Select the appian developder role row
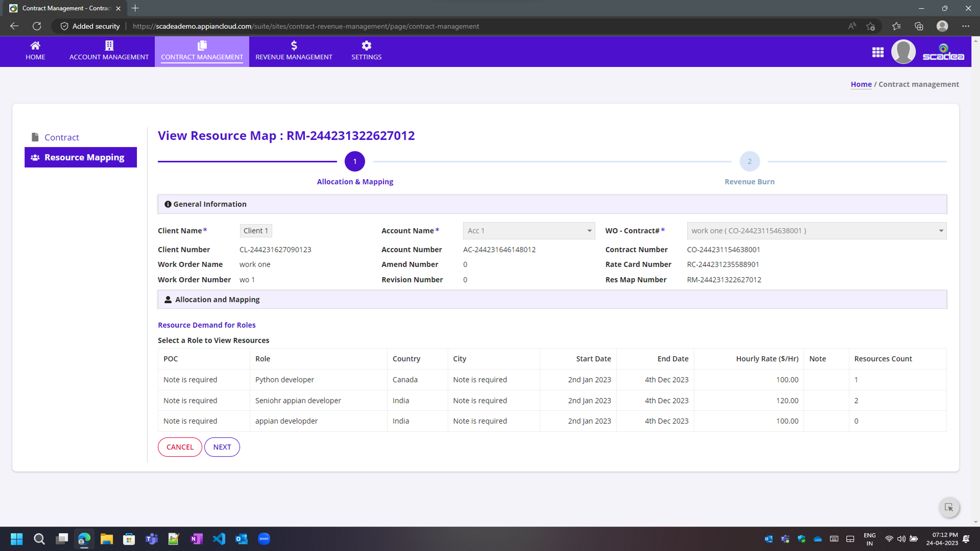Viewport: 980px width, 551px height. (552, 421)
